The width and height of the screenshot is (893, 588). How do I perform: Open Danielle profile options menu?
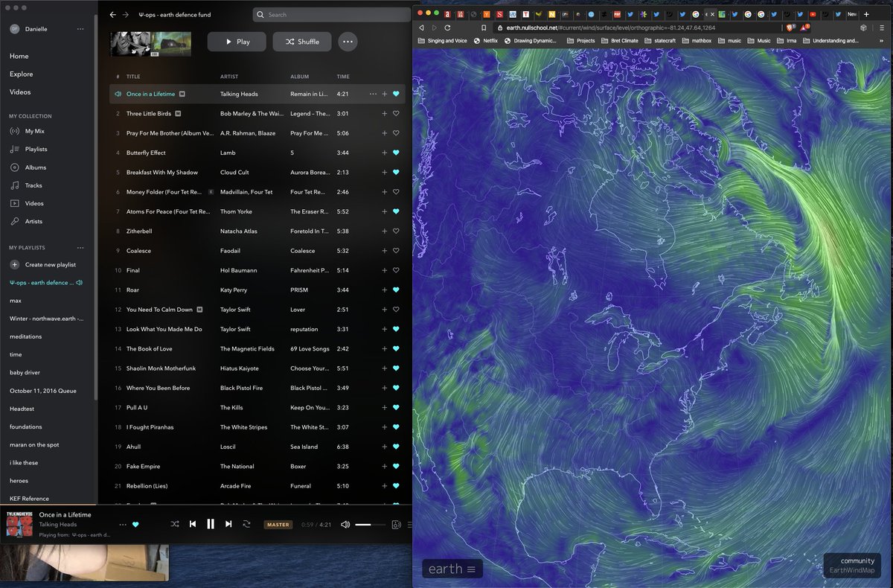[x=80, y=29]
